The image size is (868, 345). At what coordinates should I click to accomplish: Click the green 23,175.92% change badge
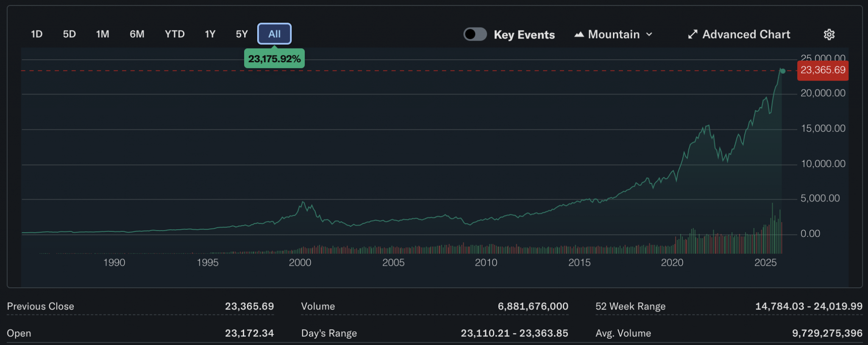point(274,59)
